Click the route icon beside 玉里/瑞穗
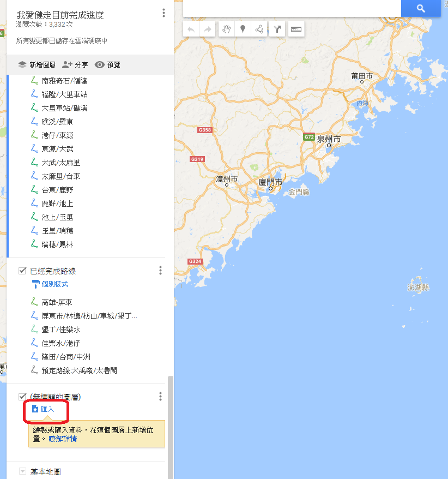Viewport: 448px width, 479px height. click(x=34, y=231)
